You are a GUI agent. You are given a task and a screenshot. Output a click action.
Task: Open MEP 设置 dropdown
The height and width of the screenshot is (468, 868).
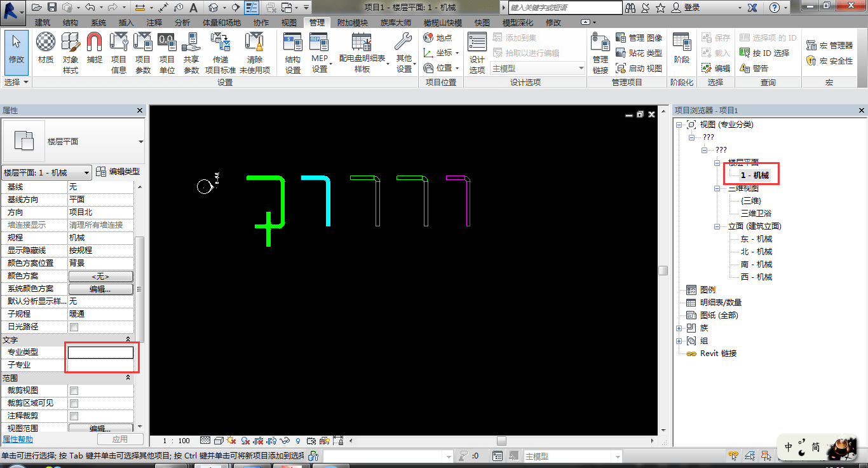pyautogui.click(x=319, y=53)
